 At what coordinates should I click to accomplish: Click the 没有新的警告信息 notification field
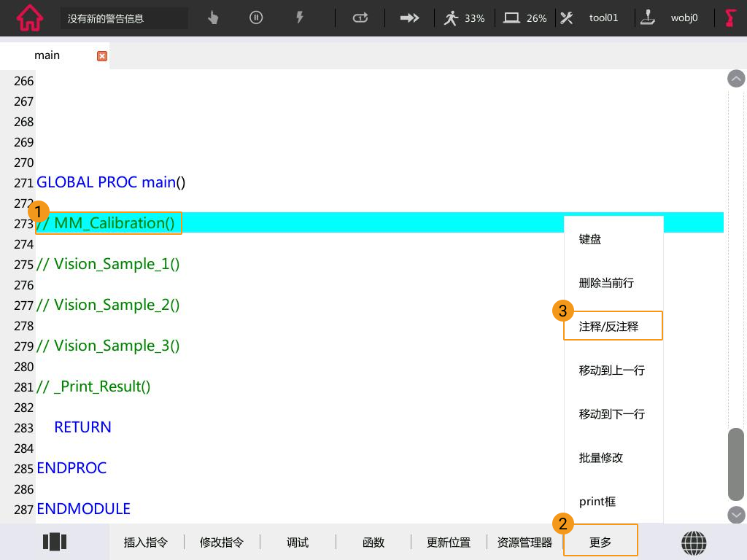(x=124, y=17)
